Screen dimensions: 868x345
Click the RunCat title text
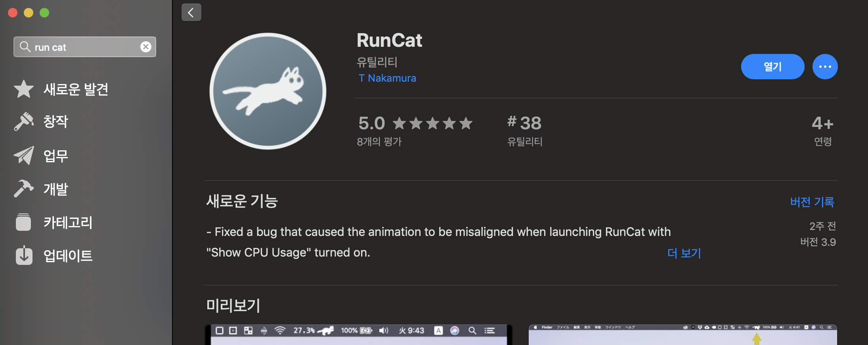tap(390, 40)
